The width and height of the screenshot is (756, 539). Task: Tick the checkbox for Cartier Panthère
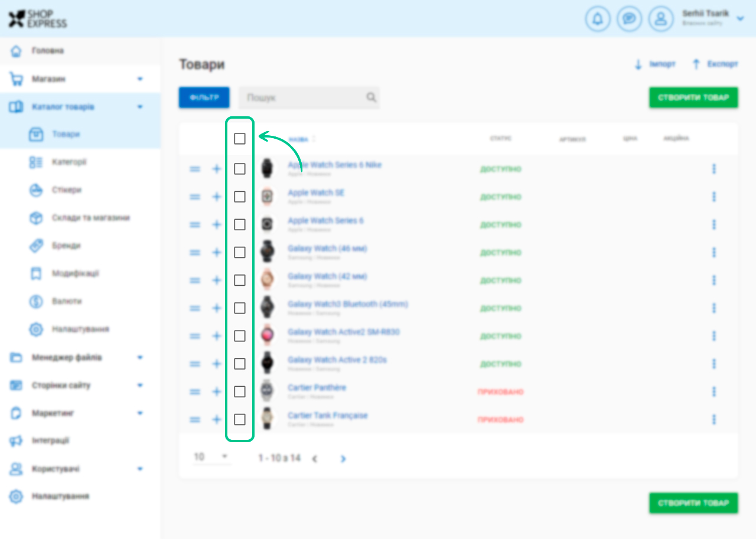coord(240,391)
